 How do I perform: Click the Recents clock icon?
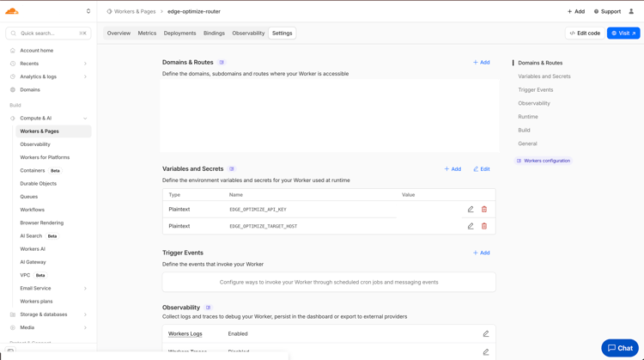coord(13,64)
